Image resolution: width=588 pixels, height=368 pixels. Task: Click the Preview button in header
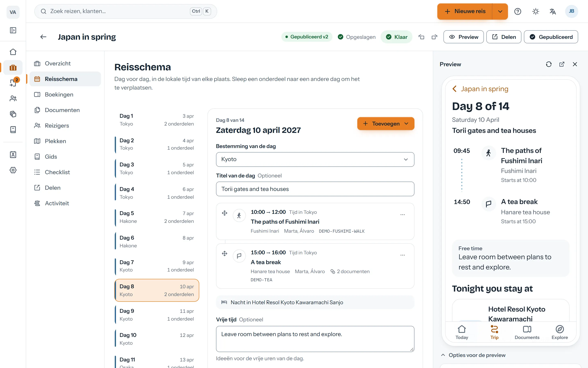click(463, 37)
